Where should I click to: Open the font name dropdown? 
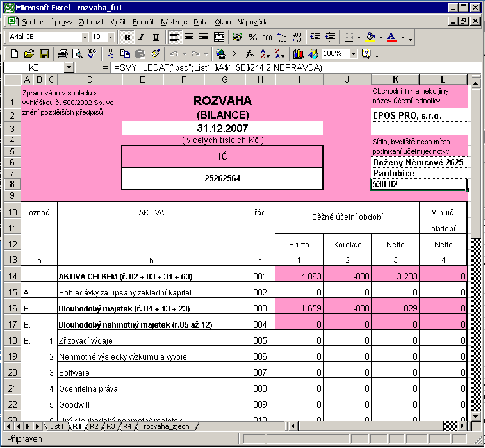click(x=85, y=37)
